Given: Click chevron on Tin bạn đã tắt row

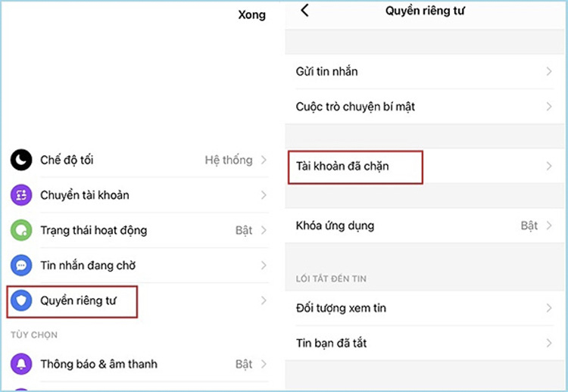Looking at the screenshot, I should click(x=549, y=343).
